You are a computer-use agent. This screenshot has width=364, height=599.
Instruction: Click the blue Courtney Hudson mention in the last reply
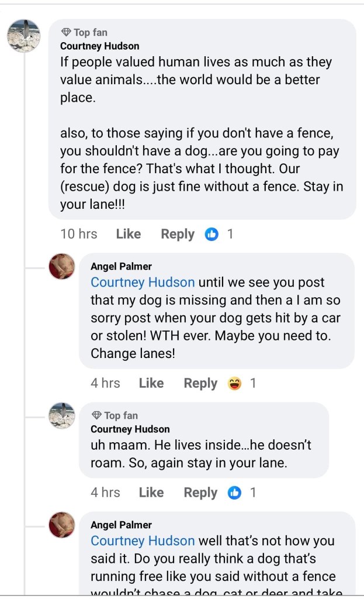click(x=143, y=541)
